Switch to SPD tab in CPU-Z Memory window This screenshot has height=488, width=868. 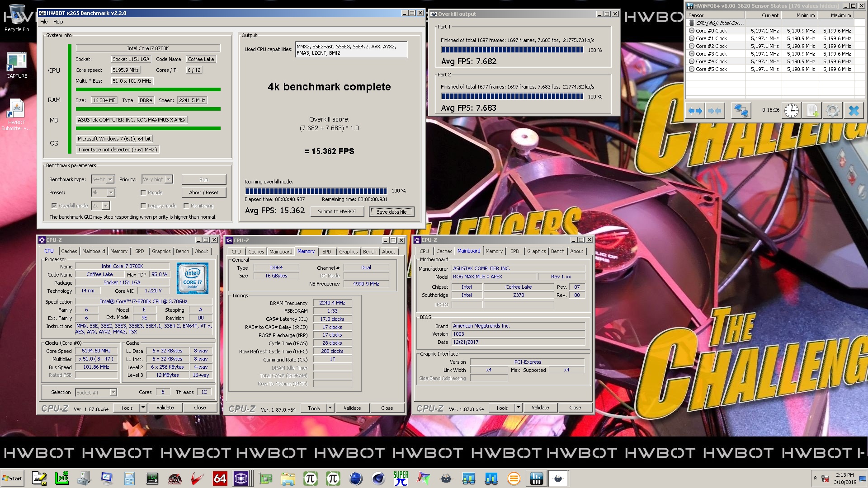(x=327, y=252)
